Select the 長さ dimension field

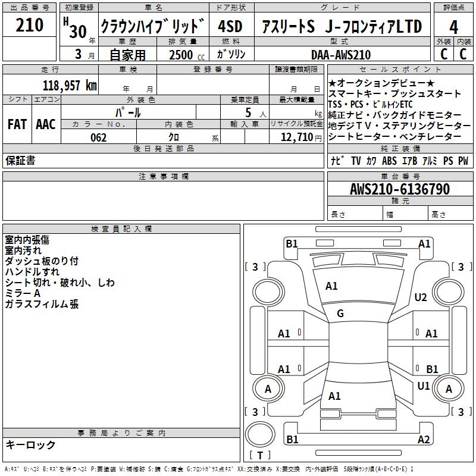pyautogui.click(x=355, y=214)
